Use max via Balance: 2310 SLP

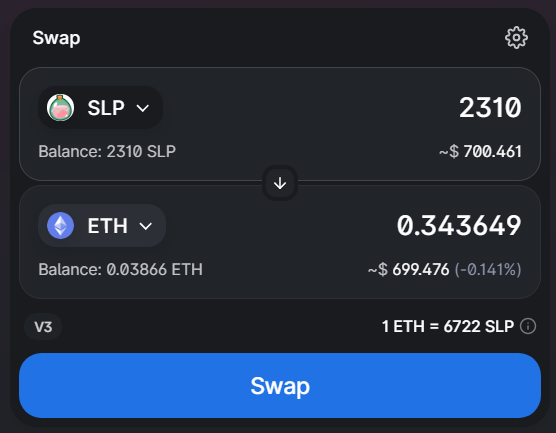pyautogui.click(x=107, y=151)
